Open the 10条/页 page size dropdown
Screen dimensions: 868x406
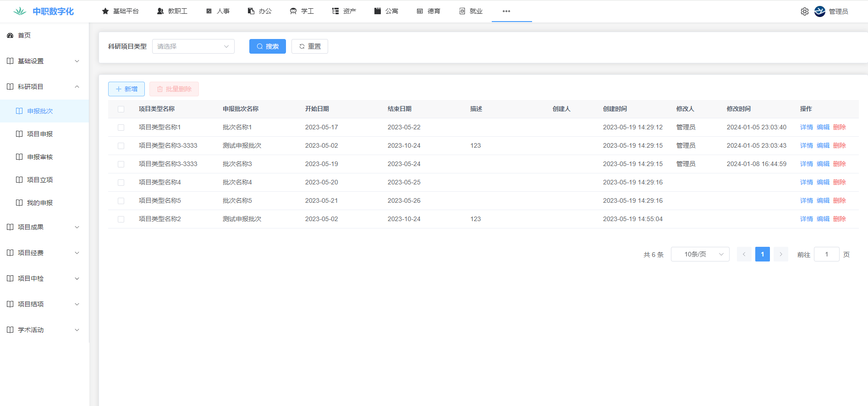tap(700, 254)
